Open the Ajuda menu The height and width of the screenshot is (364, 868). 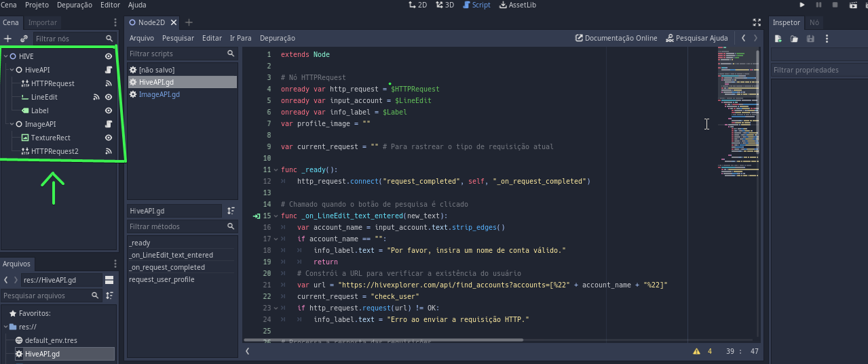137,5
